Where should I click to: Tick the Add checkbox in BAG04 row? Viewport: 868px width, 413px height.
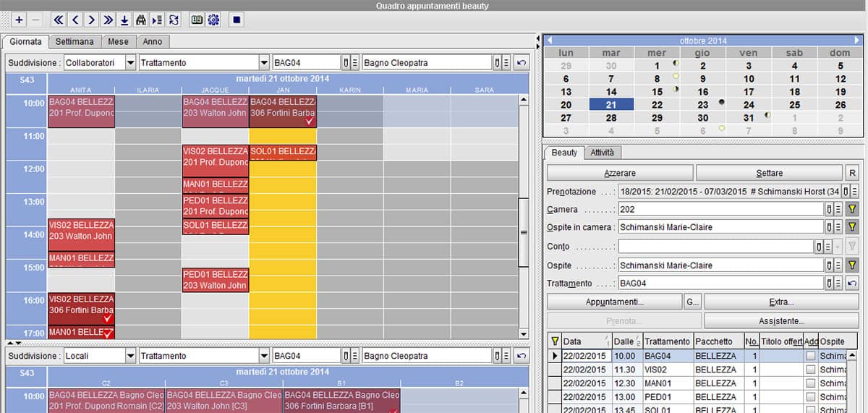click(810, 357)
